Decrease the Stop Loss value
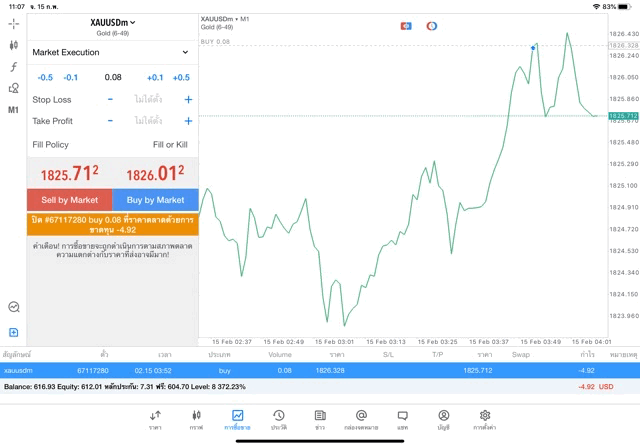The image size is (640, 447). (110, 99)
